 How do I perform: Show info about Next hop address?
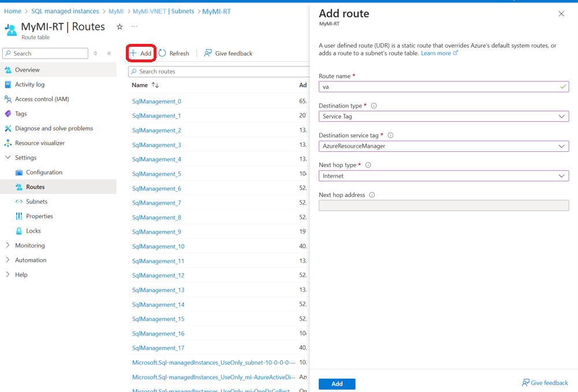(x=372, y=195)
